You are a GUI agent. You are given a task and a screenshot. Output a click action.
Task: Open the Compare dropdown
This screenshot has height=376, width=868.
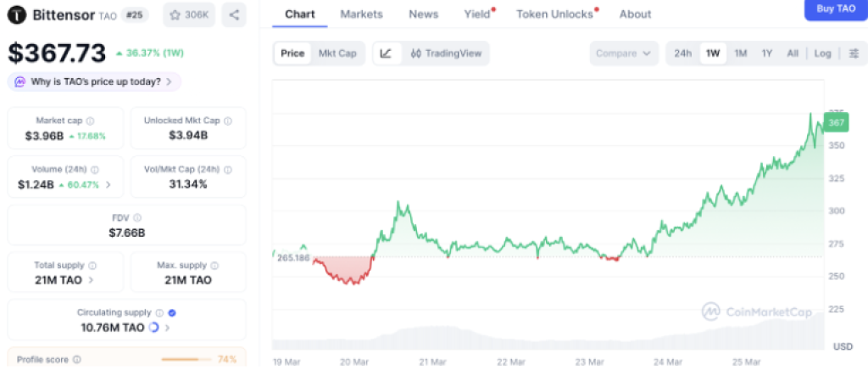624,53
